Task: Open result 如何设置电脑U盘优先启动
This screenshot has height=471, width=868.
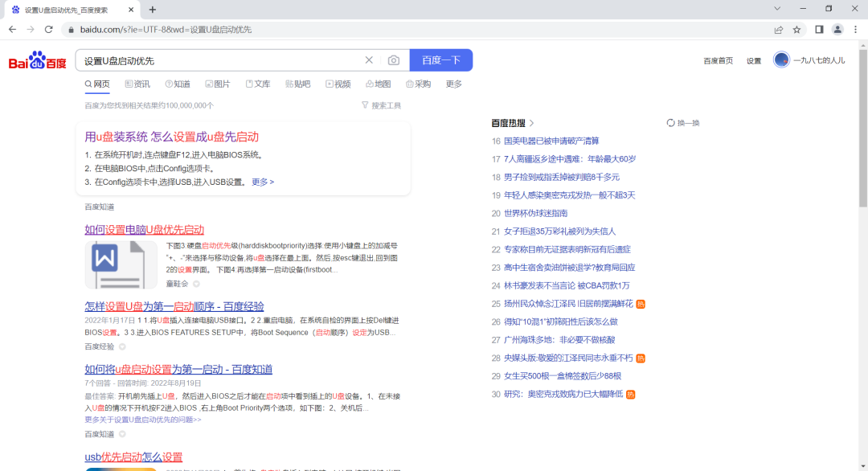Action: 145,230
